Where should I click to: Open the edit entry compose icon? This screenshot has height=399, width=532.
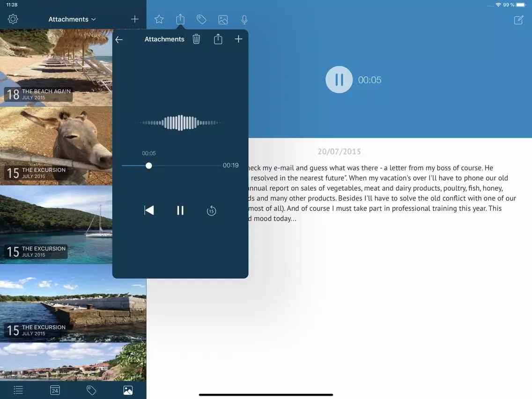pos(518,20)
